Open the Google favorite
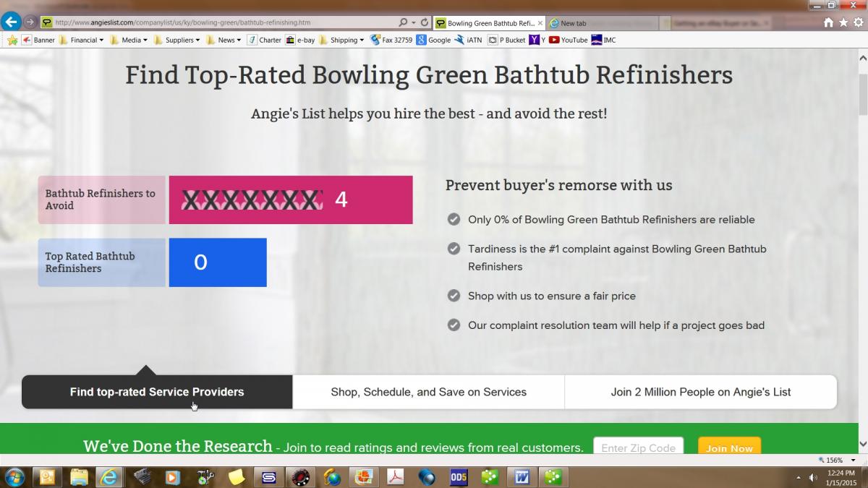 pyautogui.click(x=434, y=40)
